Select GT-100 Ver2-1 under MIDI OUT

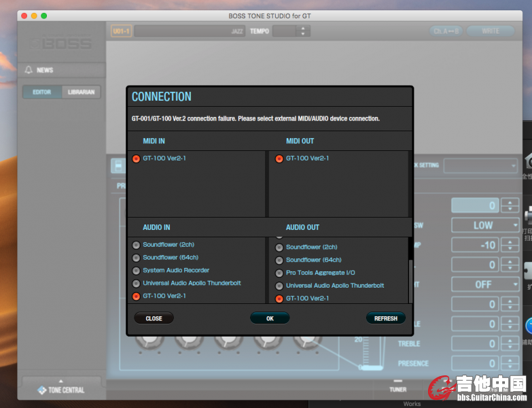point(279,158)
